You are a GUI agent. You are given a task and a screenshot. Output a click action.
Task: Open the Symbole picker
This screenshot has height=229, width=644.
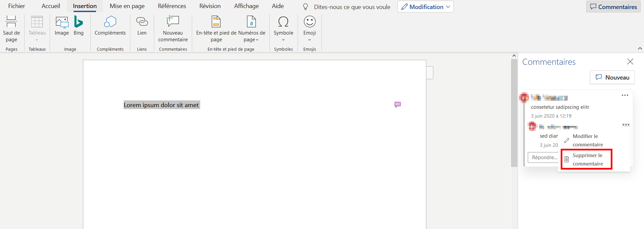(283, 29)
